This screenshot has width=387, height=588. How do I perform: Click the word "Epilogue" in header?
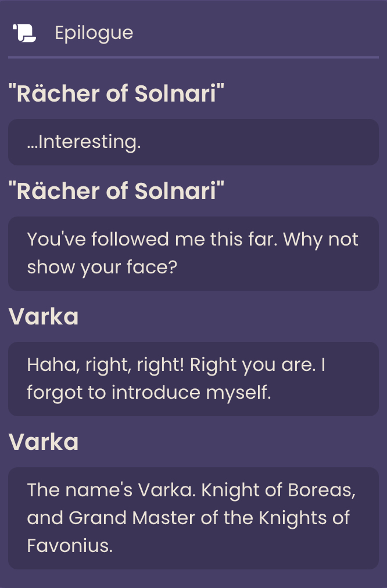[x=94, y=33]
